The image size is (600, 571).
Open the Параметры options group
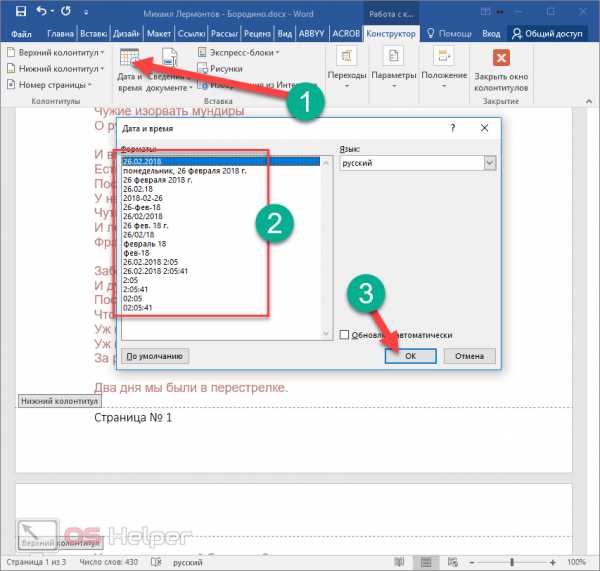coord(394,67)
